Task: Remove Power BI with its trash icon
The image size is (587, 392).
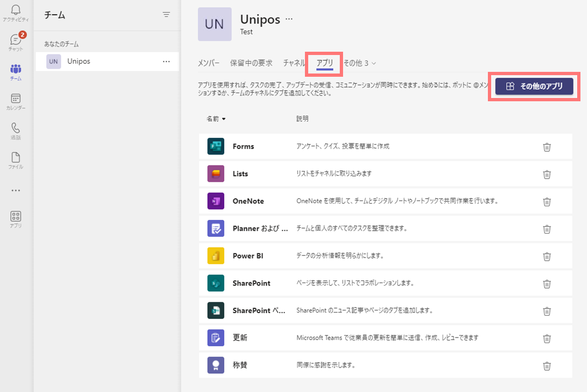Action: 547,256
